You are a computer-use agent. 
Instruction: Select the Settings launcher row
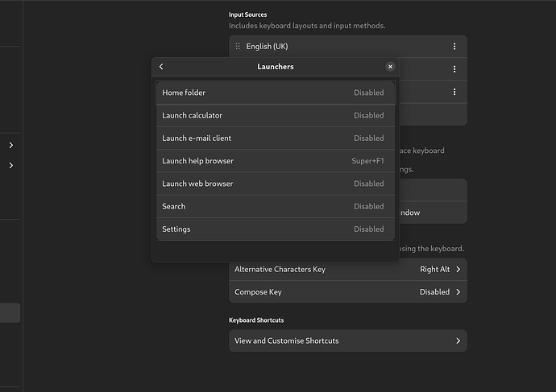[x=275, y=229]
